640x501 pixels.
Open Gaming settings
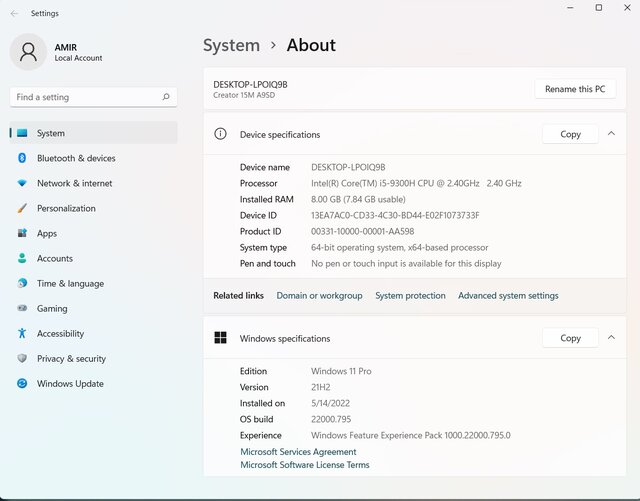pos(93,308)
